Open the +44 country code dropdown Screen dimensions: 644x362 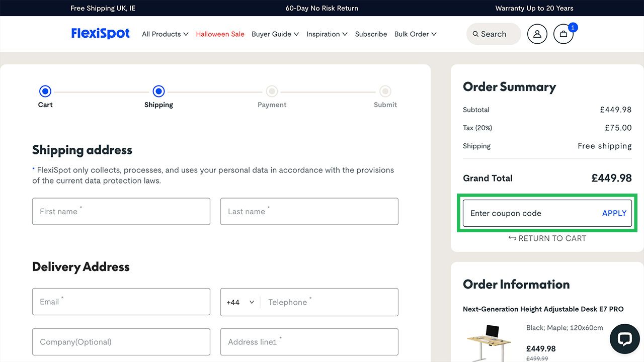tap(240, 302)
